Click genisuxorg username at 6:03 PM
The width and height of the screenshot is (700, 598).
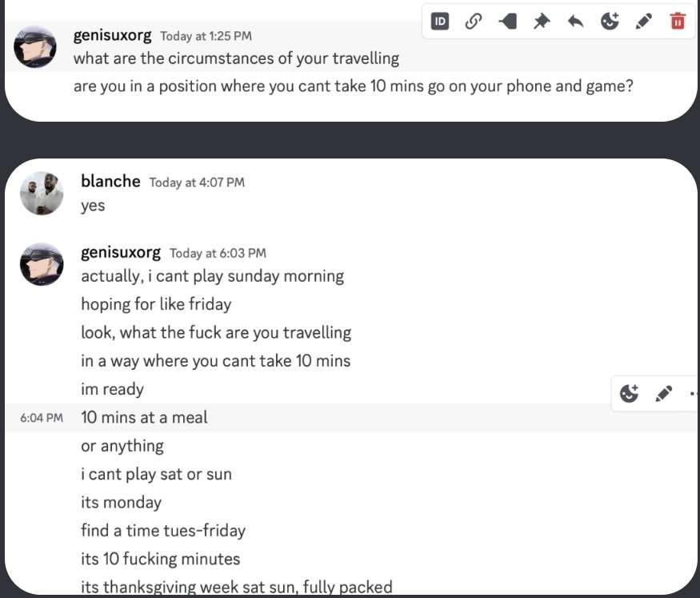(120, 253)
